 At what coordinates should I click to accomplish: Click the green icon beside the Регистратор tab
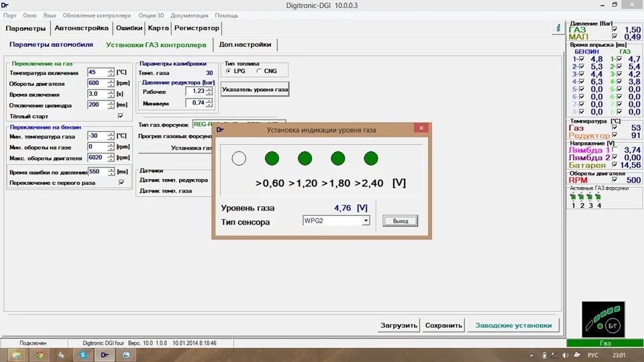coord(558,28)
